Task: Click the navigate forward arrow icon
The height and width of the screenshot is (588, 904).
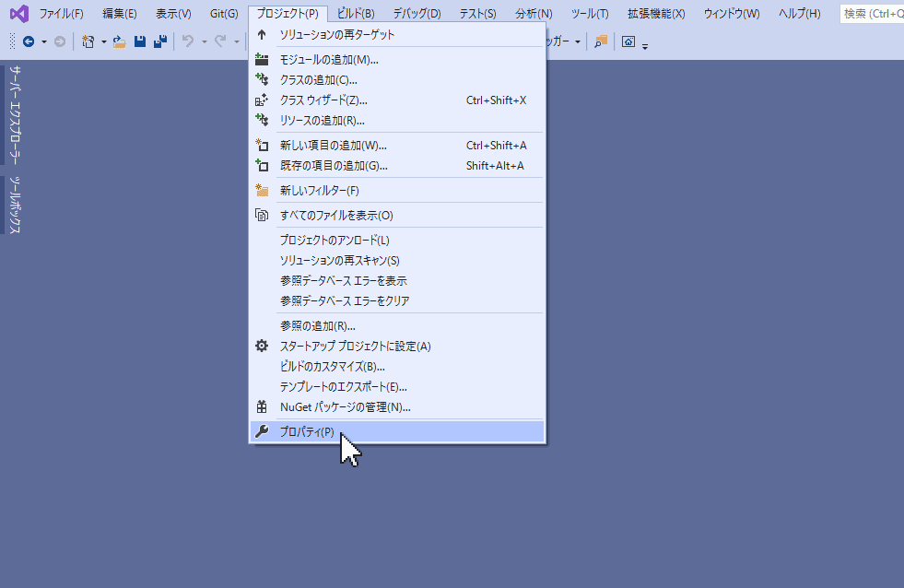Action: [x=59, y=41]
